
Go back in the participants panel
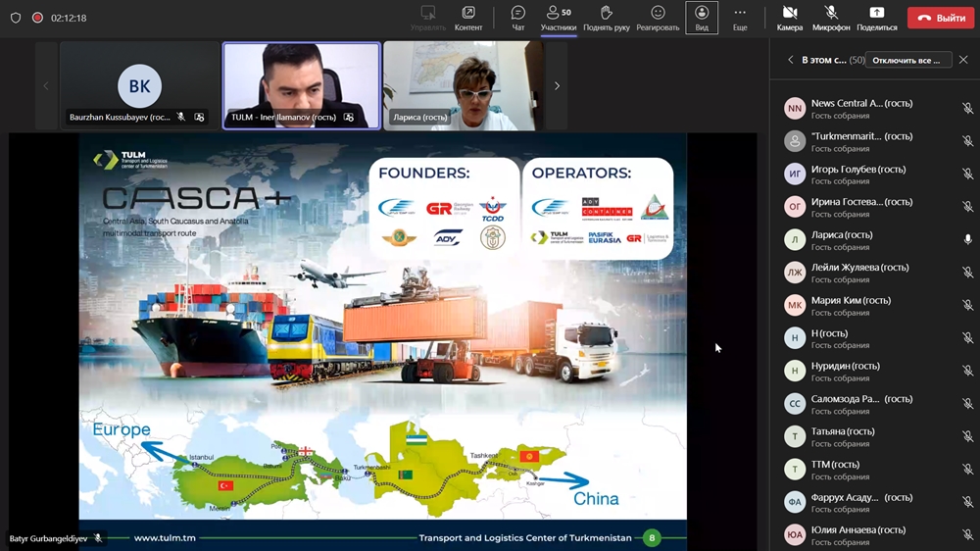click(x=790, y=60)
